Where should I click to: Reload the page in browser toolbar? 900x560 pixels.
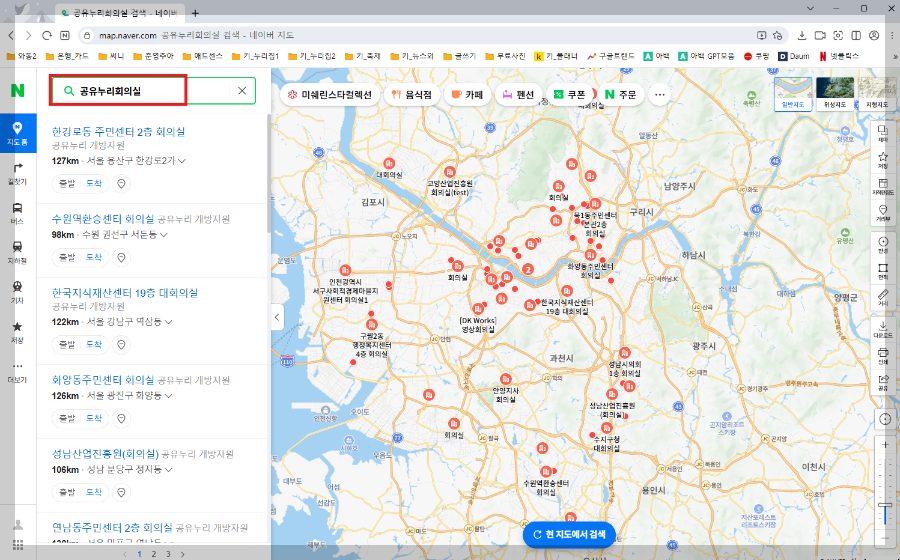click(47, 36)
